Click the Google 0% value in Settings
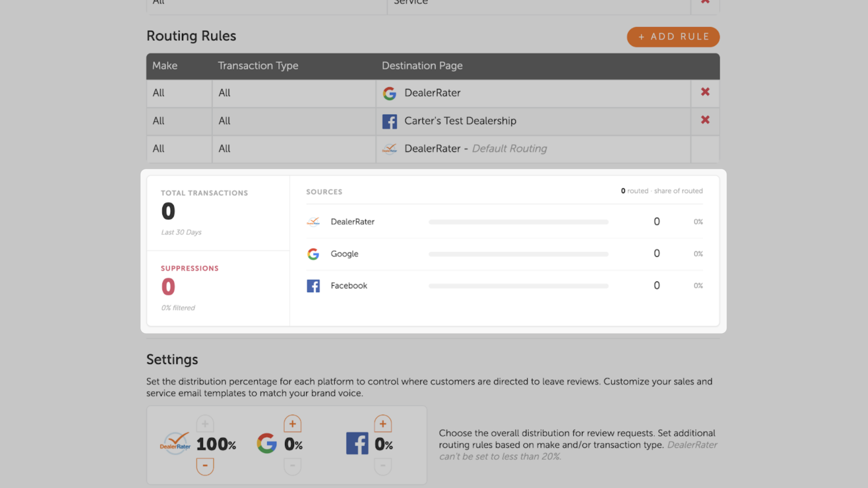This screenshot has width=868, height=488. click(294, 444)
